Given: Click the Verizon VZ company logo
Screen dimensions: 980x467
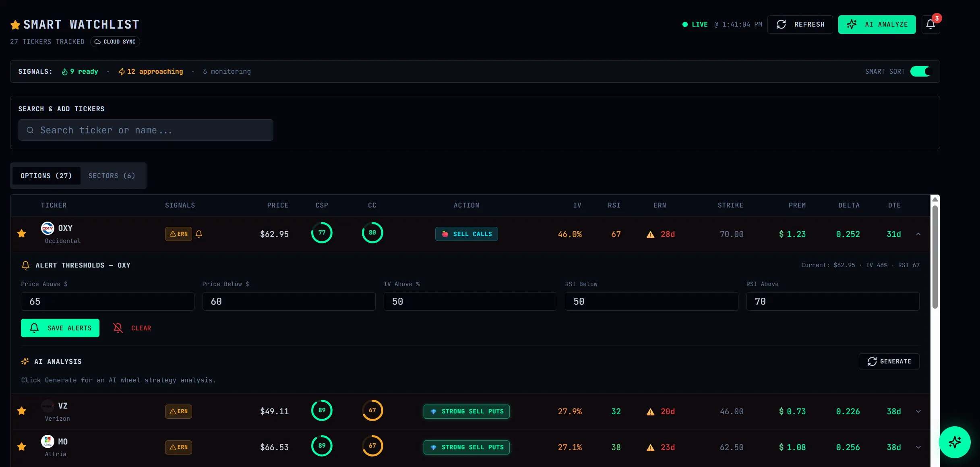Looking at the screenshot, I should click(48, 406).
